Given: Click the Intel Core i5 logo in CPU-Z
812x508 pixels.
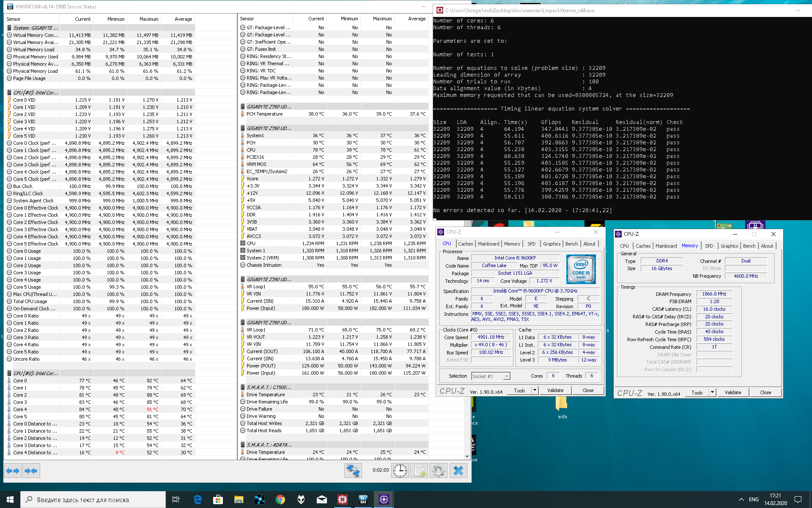Looking at the screenshot, I should pyautogui.click(x=581, y=269).
